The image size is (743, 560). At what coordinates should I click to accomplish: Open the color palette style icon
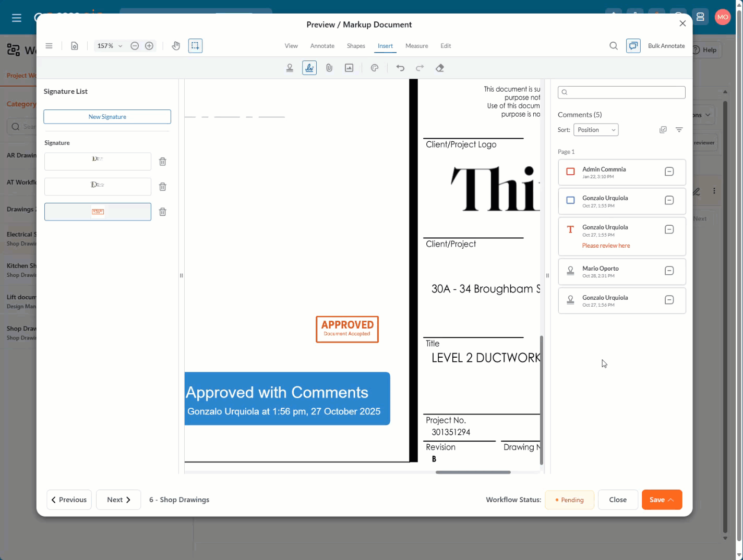pos(375,68)
